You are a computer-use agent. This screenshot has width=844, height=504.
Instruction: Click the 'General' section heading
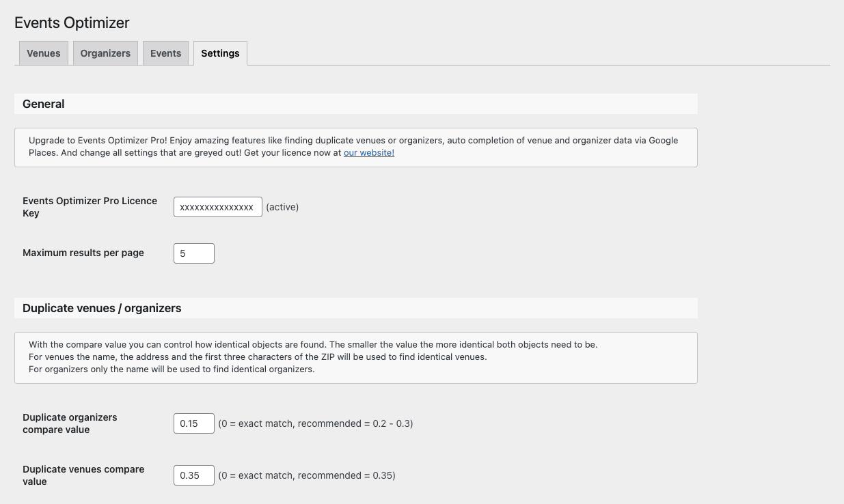44,104
